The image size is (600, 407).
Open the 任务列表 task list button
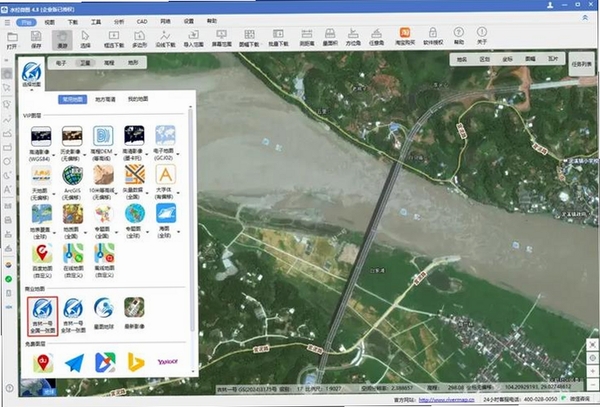click(582, 64)
